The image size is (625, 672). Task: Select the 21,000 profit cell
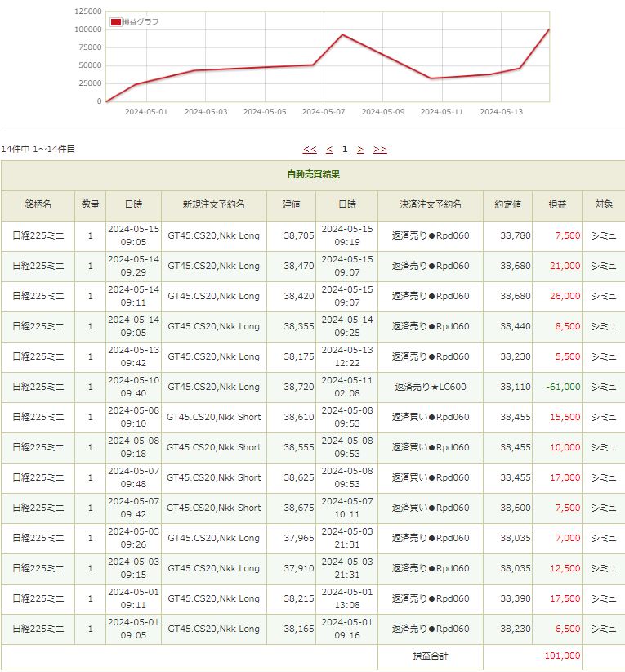pyautogui.click(x=557, y=267)
